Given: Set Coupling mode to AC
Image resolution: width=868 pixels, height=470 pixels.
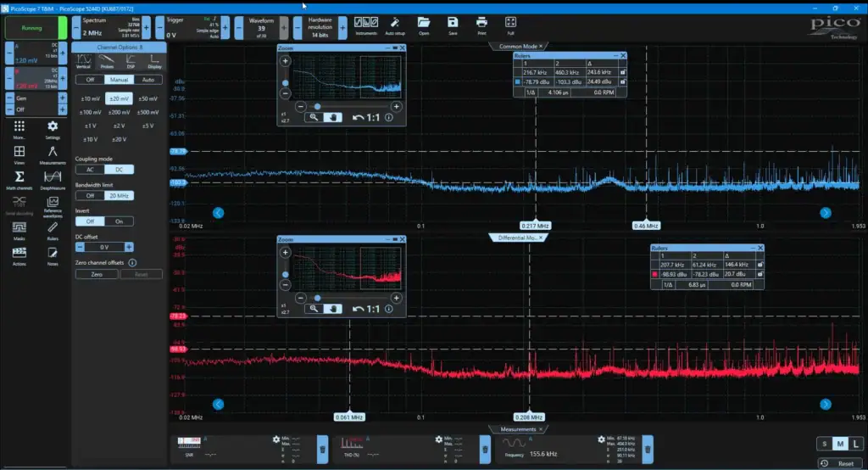Looking at the screenshot, I should (89, 170).
